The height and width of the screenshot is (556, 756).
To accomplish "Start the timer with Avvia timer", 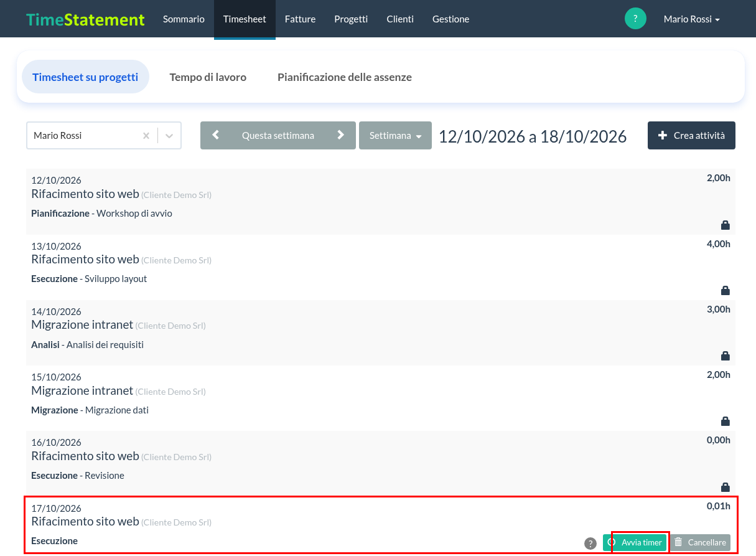I will (x=635, y=542).
